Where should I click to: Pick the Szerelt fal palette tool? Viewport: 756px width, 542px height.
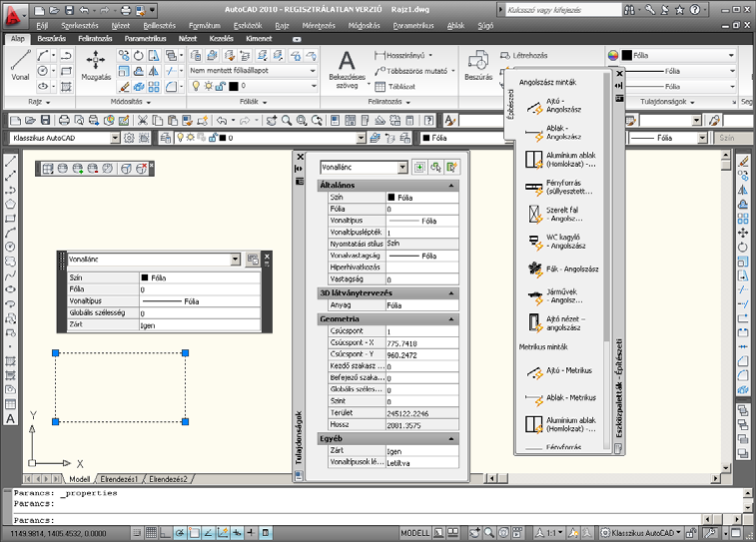click(x=554, y=214)
